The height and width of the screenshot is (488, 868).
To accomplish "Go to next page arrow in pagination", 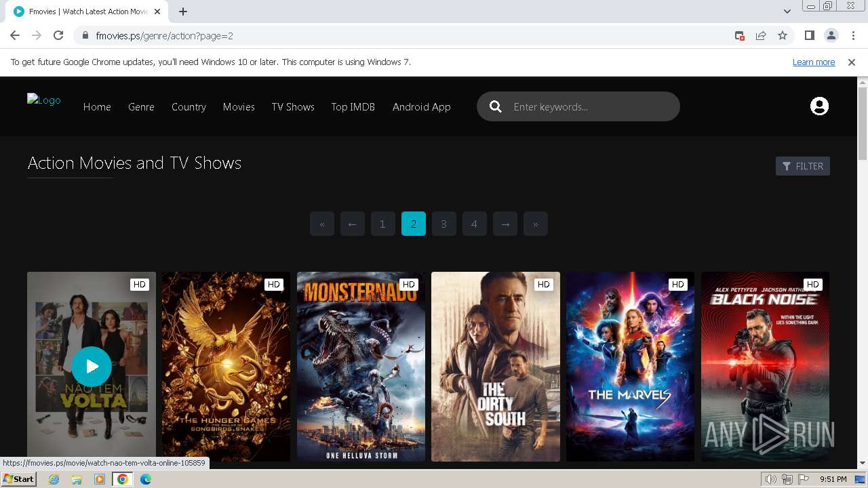I will tap(505, 224).
